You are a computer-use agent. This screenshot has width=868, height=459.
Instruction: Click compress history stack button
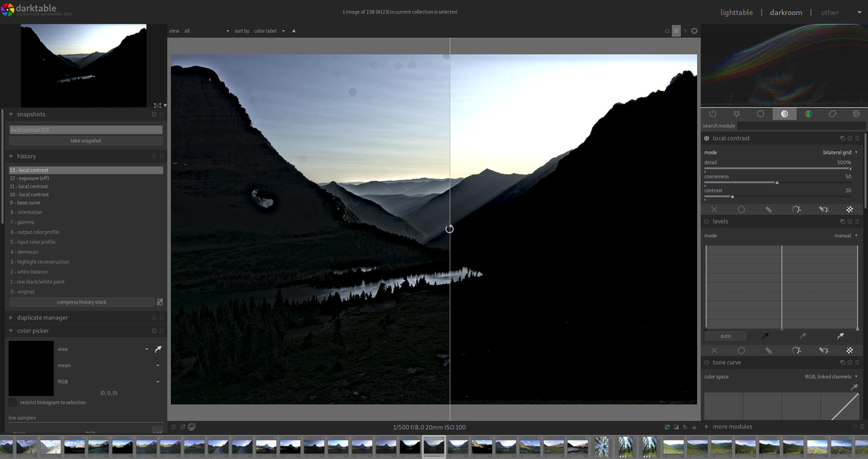click(x=82, y=302)
